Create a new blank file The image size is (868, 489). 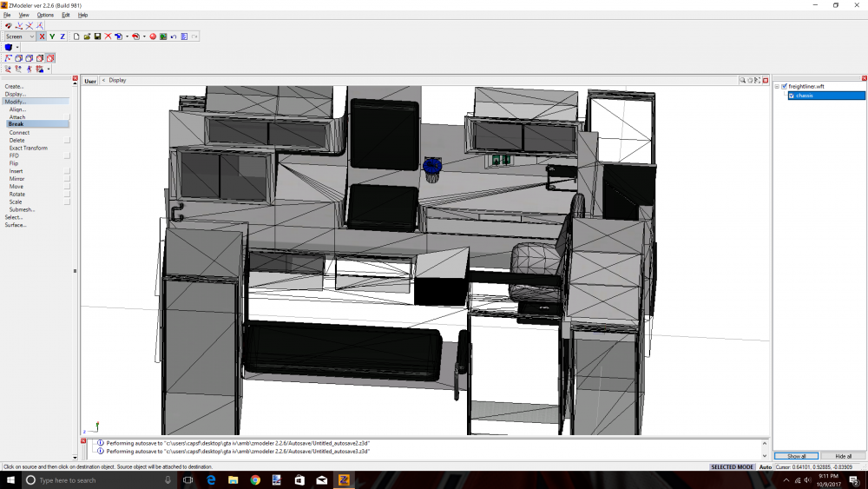(76, 36)
